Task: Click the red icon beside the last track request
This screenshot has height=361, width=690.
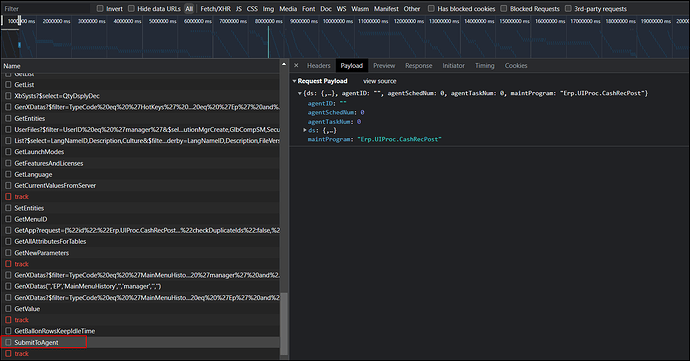Action: [x=8, y=354]
